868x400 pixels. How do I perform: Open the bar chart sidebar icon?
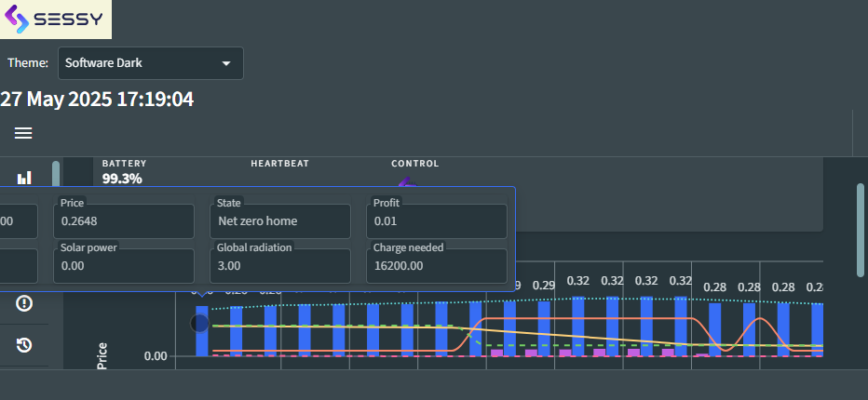(24, 179)
